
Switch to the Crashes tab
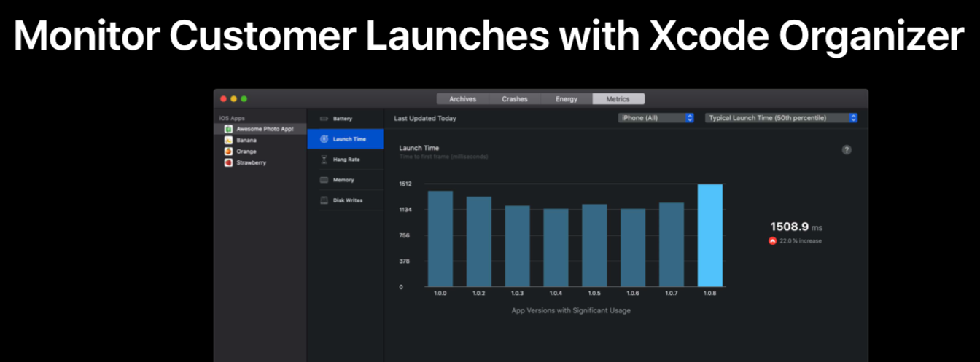[515, 99]
